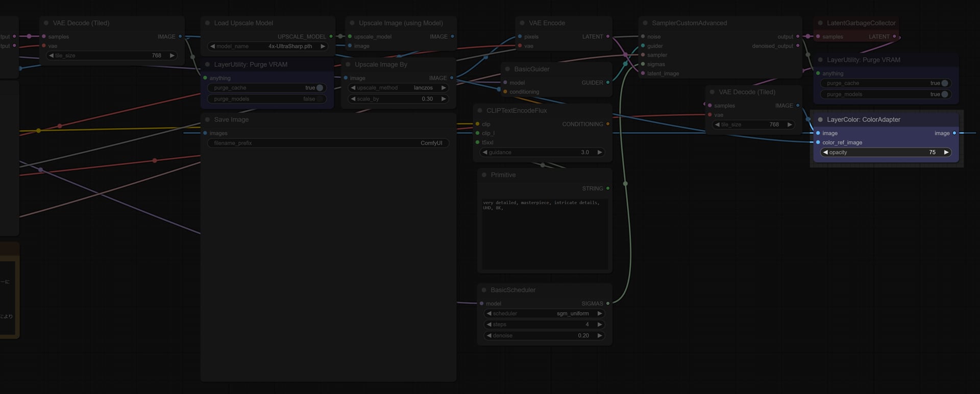Toggle purge_cache in Purge VRAM below Load Upscale Model
980x394 pixels.
pos(267,87)
